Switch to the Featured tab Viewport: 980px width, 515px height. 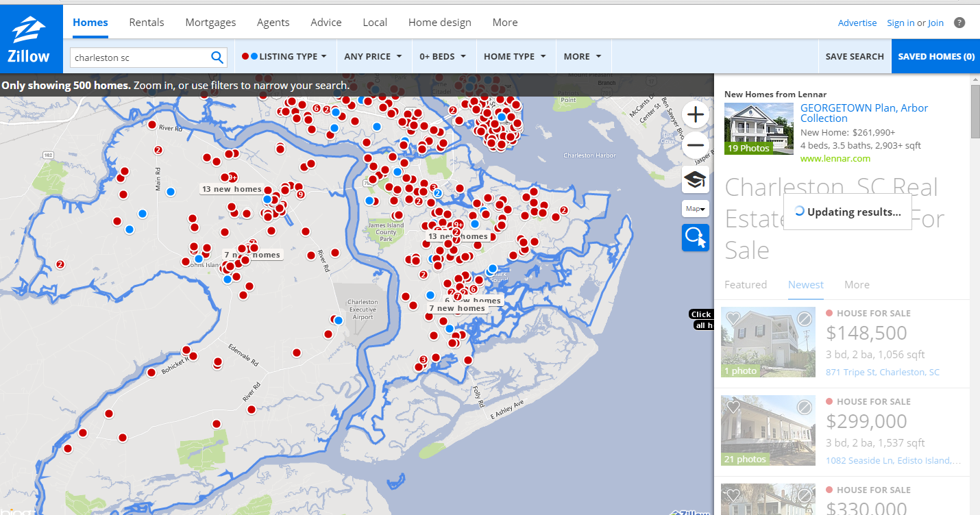746,285
